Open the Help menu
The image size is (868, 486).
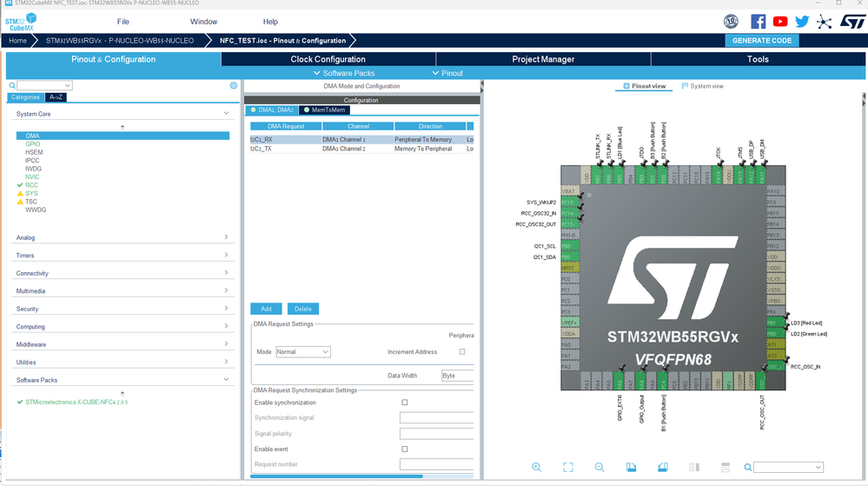[x=270, y=22]
